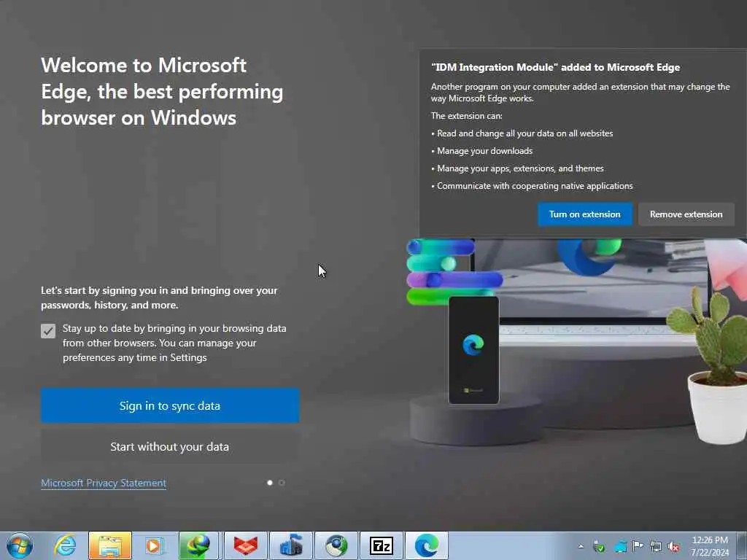The width and height of the screenshot is (747, 560).
Task: Click Remove extension button
Action: (x=686, y=214)
